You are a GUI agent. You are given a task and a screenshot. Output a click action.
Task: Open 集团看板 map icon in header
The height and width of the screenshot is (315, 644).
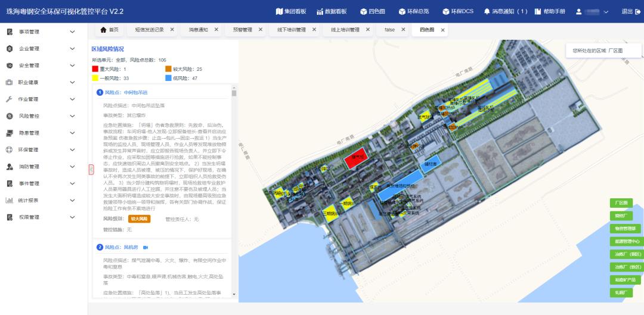(x=279, y=11)
